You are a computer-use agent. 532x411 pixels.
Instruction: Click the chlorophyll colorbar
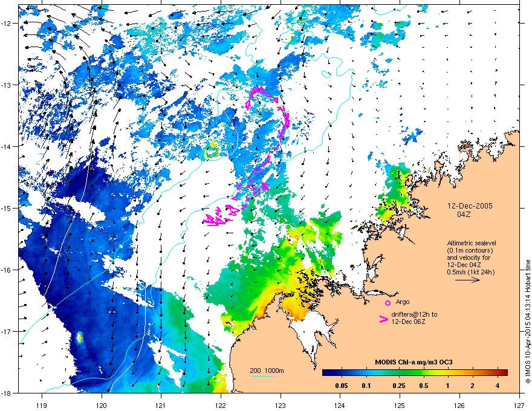[415, 373]
